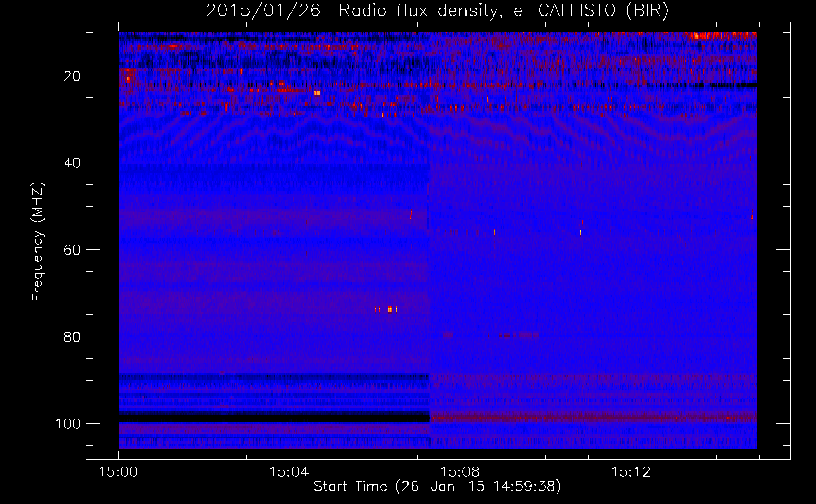Click the "80" frequency tick label
Viewport: 816px width, 504px height.
point(72,337)
